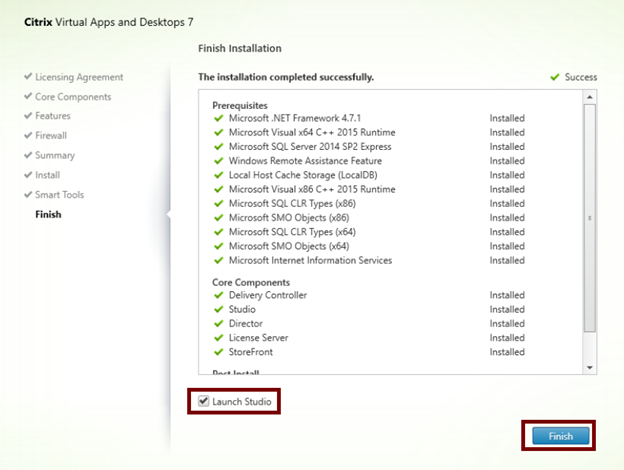Click the 'Success' status label
Screen dimensions: 624x470
[x=581, y=77]
